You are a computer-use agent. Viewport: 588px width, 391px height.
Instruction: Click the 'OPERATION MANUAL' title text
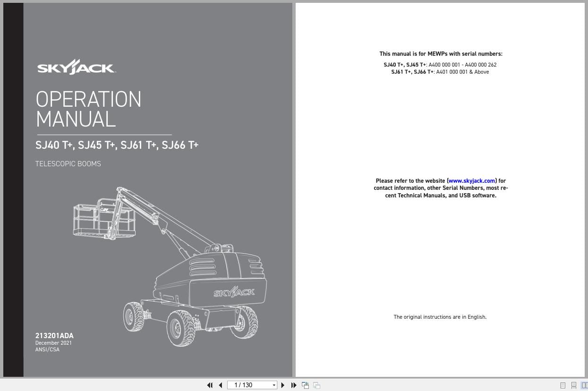(x=88, y=110)
